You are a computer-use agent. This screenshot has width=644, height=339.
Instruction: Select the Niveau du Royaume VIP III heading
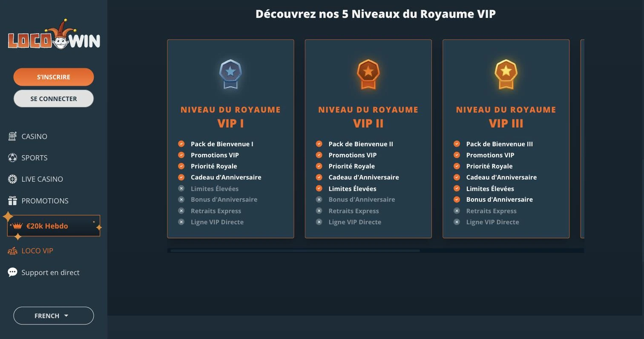(506, 117)
